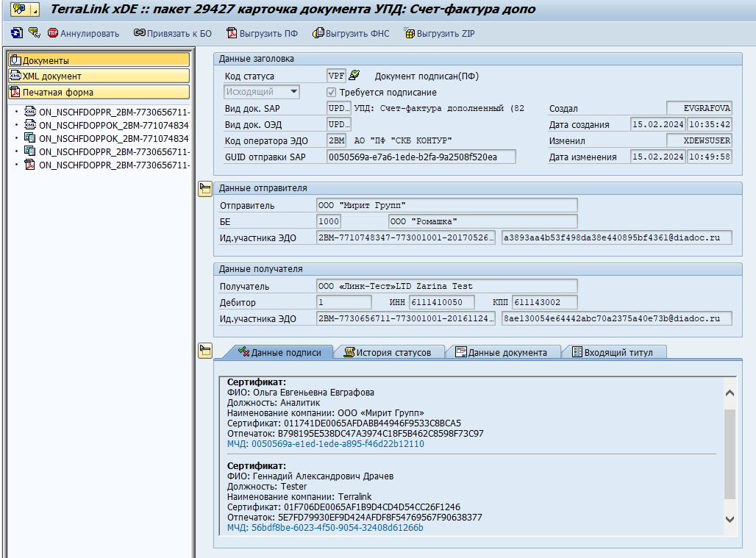Collapse the Данные отправителя section
This screenshot has height=558, width=756.
pyautogui.click(x=205, y=190)
